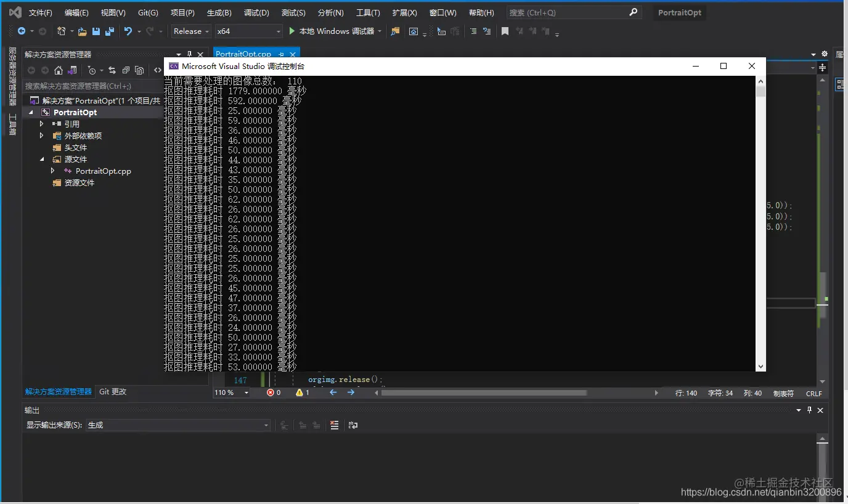The image size is (848, 504).
Task: Click the comment-out lines icon
Action: coord(473,31)
